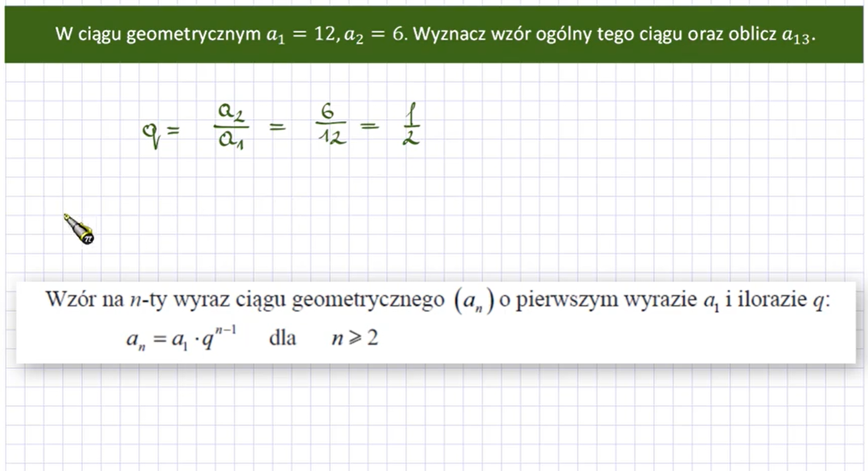Viewport: 868px width, 471px height.
Task: Select the handwritten result one half
Action: click(x=411, y=124)
